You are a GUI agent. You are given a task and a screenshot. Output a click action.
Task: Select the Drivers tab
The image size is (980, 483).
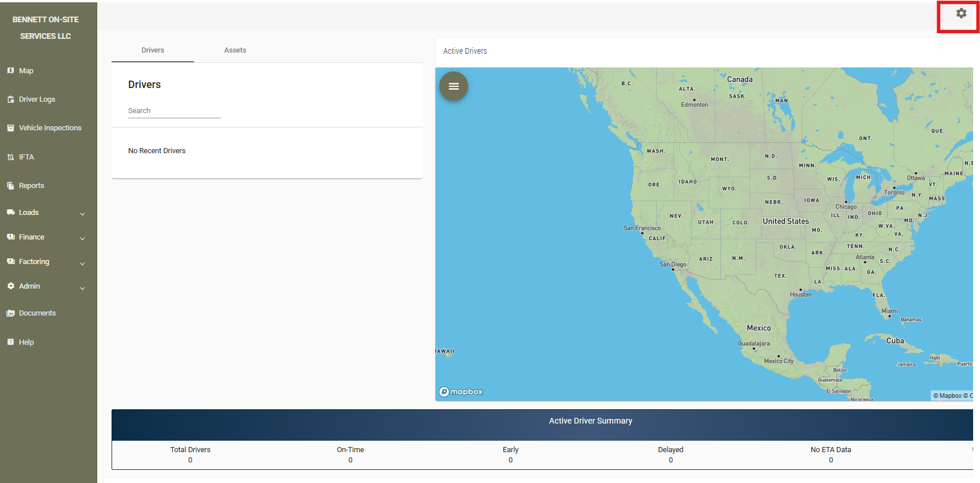(x=153, y=50)
